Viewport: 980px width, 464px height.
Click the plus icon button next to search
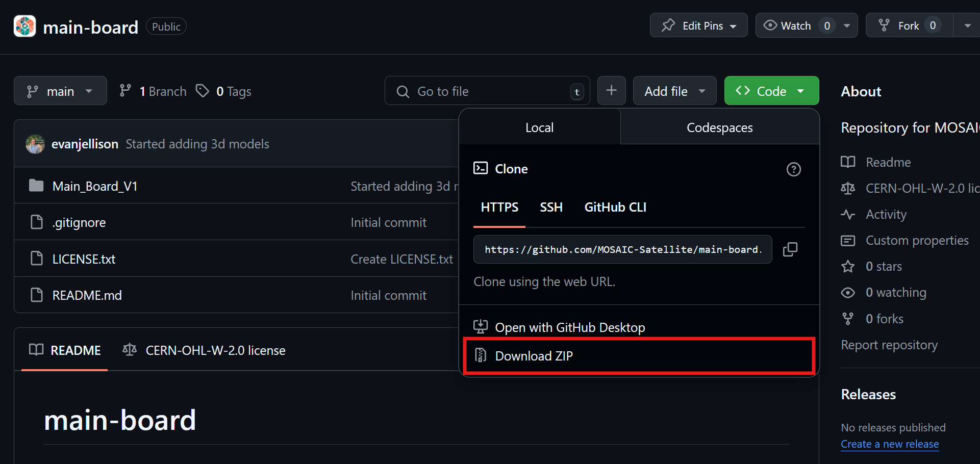click(611, 91)
